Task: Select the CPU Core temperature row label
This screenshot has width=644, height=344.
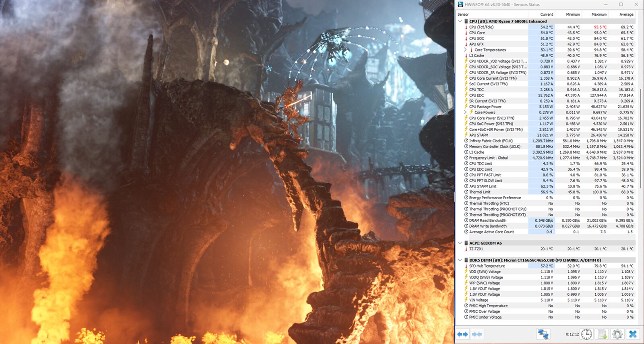Action: point(477,33)
